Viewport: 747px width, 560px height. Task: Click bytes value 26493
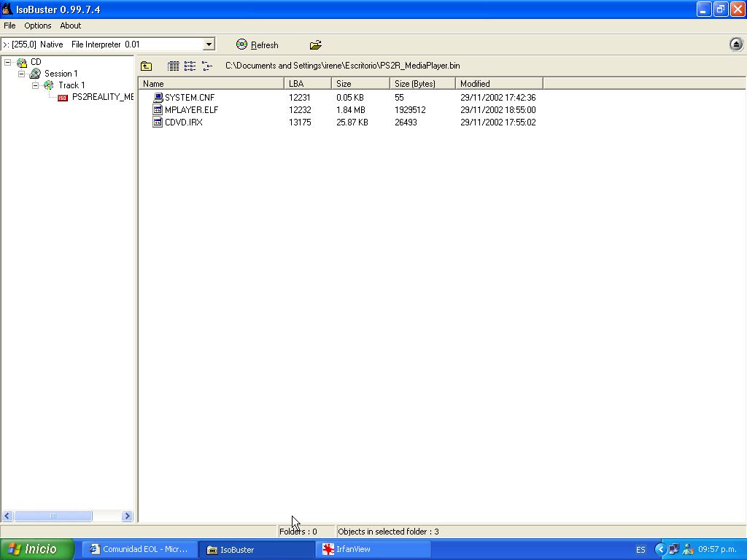[x=406, y=122]
